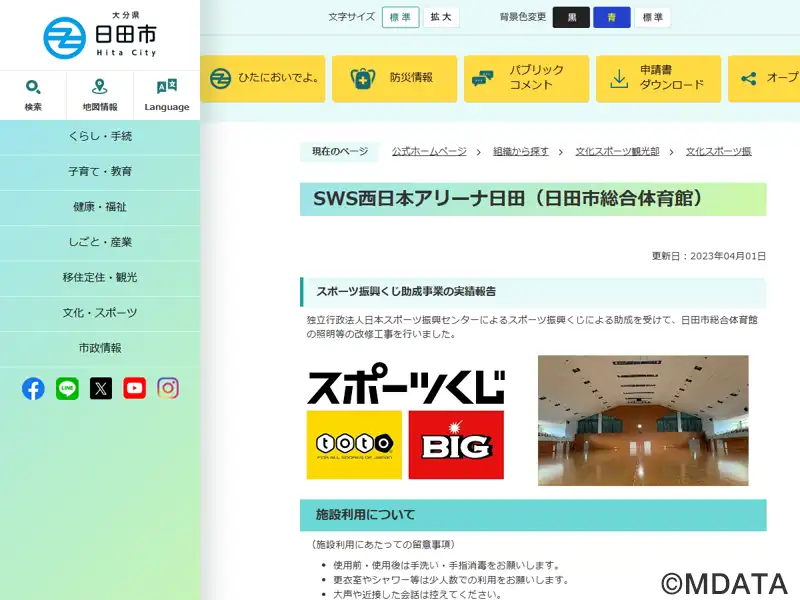The width and height of the screenshot is (800, 600).
Task: Open the 文化・スポーツ menu
Action: coord(100,313)
